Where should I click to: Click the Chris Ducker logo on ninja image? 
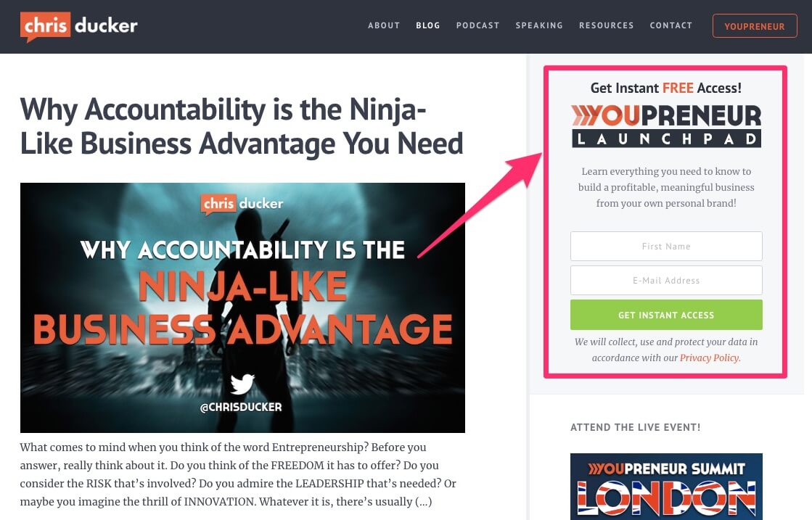tap(242, 204)
